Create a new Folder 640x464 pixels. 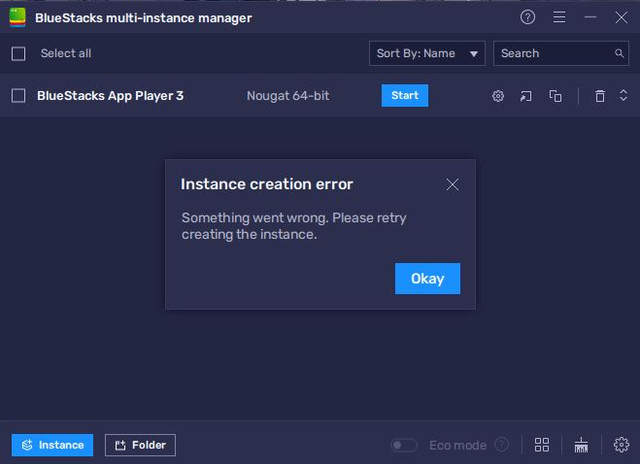click(140, 445)
